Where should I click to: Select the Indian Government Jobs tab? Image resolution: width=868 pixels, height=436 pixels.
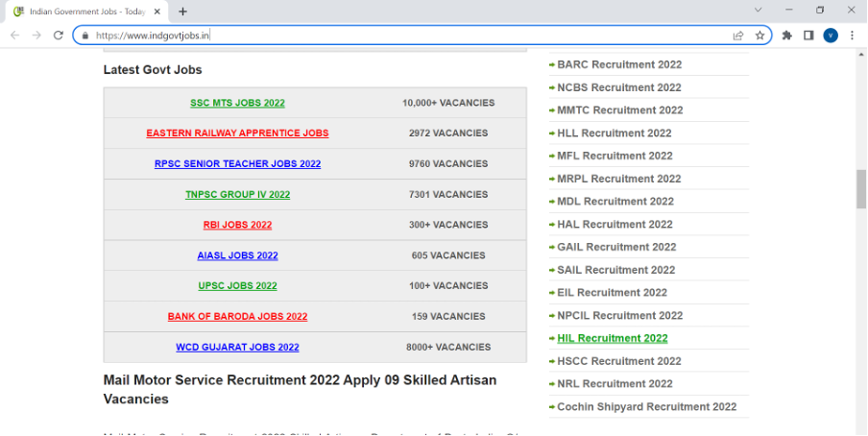point(82,11)
